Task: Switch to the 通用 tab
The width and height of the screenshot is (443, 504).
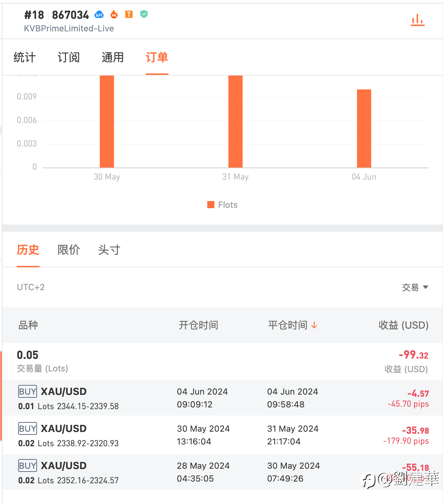Action: tap(113, 57)
